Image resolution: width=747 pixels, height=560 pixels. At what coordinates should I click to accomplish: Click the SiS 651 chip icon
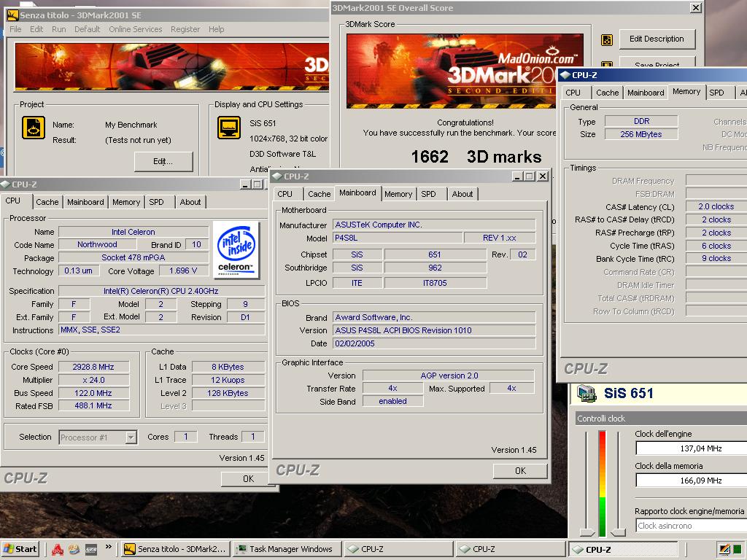[x=587, y=393]
